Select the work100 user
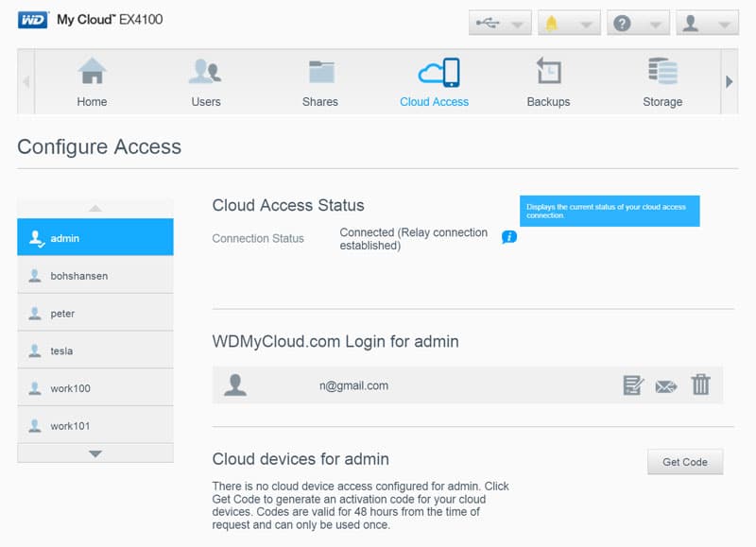 coord(95,388)
